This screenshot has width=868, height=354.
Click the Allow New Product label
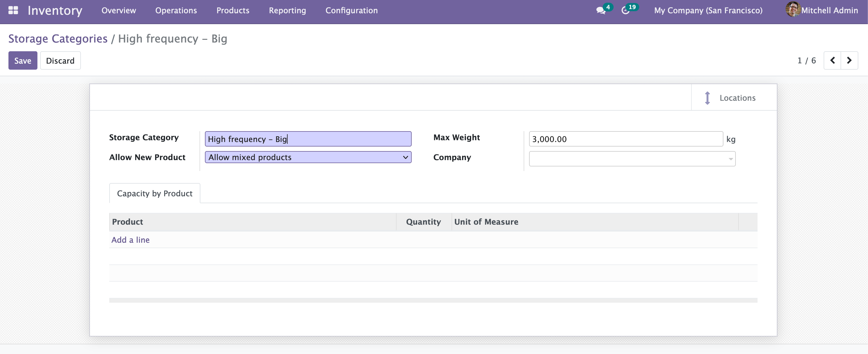coord(147,157)
